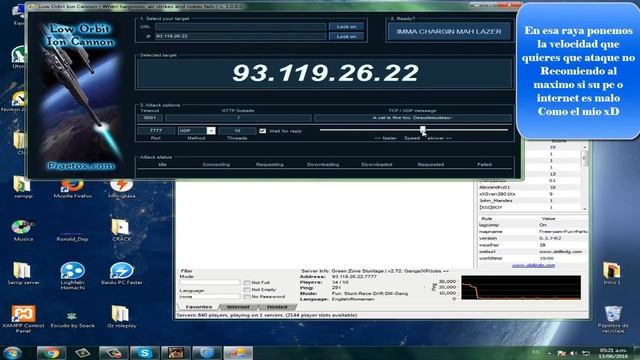Viewport: 640px width, 360px height.
Task: Open the Mozilla Firefox desktop shortcut
Action: point(72,189)
